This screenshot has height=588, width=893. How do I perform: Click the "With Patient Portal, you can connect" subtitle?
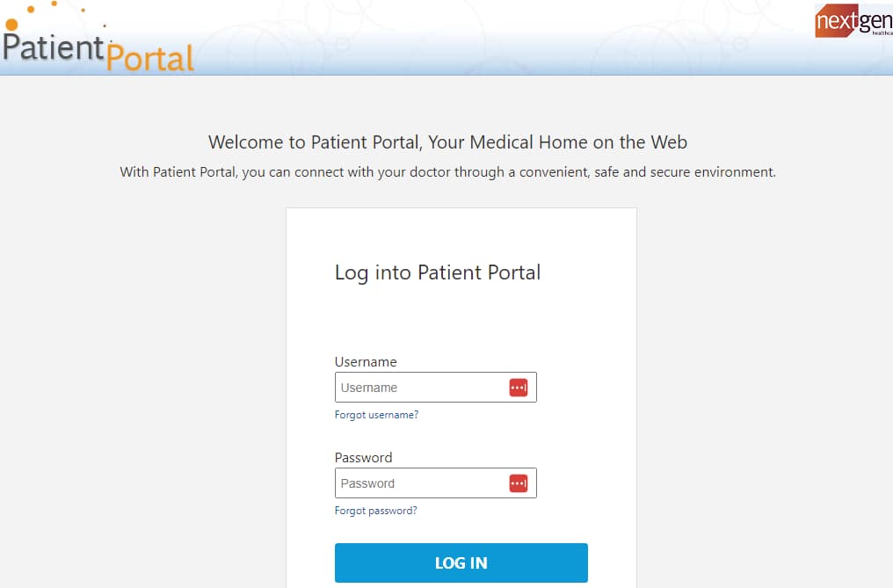447,172
